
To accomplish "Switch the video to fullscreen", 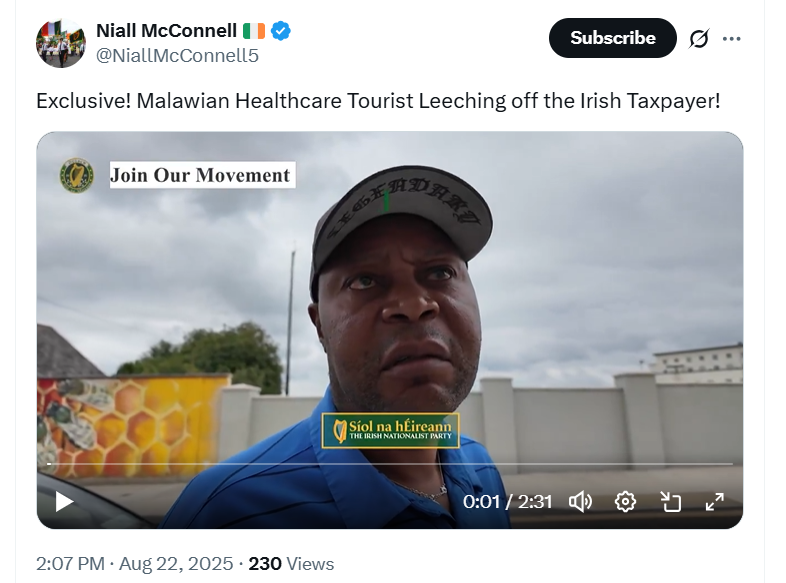I will 715,501.
